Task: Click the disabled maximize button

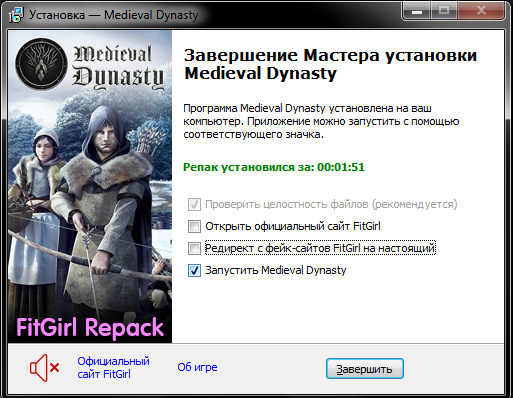Action: (x=444, y=11)
